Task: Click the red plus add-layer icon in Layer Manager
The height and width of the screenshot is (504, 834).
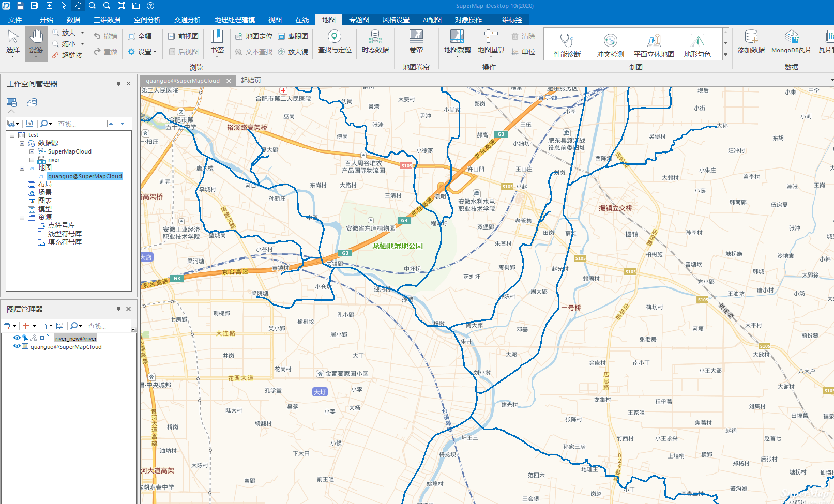Action: click(26, 326)
